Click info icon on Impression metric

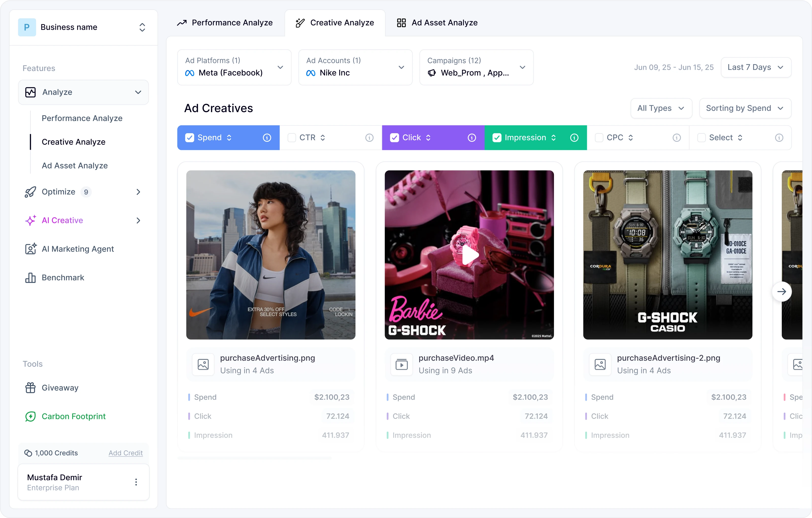574,137
